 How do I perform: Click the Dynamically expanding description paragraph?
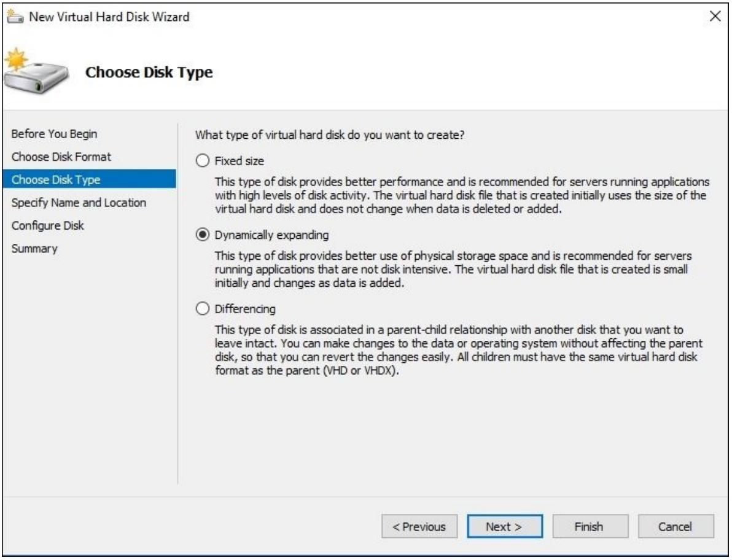tap(453, 270)
